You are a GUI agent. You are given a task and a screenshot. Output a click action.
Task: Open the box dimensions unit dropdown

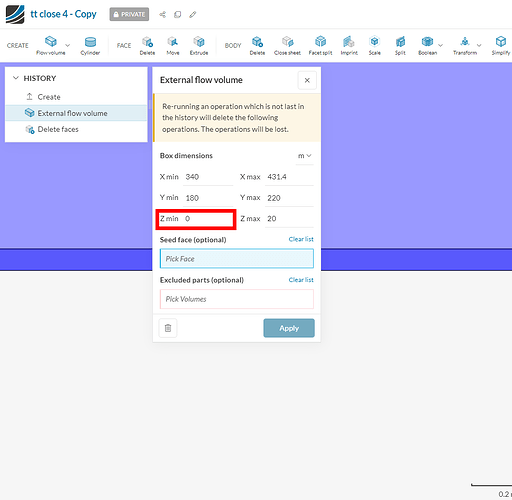click(305, 156)
